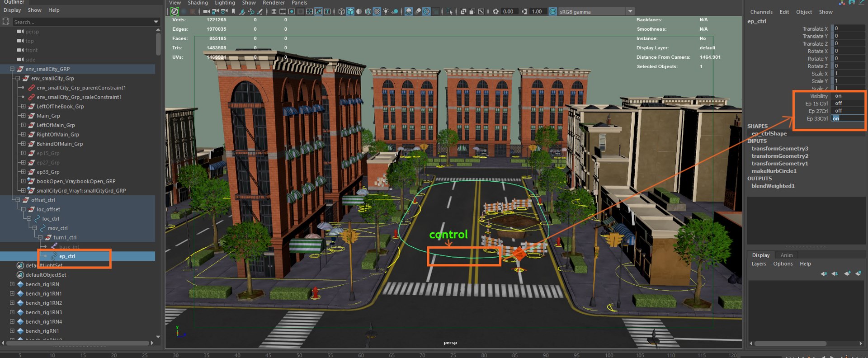Open the viewport Renderer menu
The image size is (868, 358).
click(x=274, y=3)
